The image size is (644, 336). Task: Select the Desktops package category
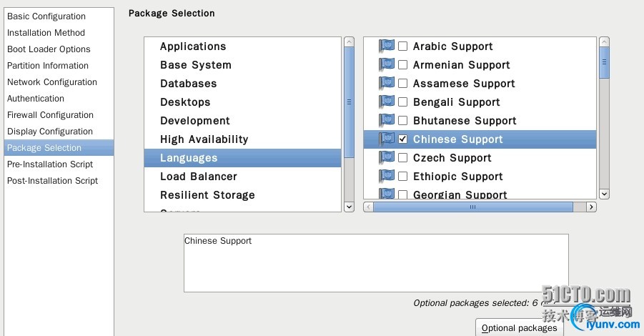(x=185, y=102)
